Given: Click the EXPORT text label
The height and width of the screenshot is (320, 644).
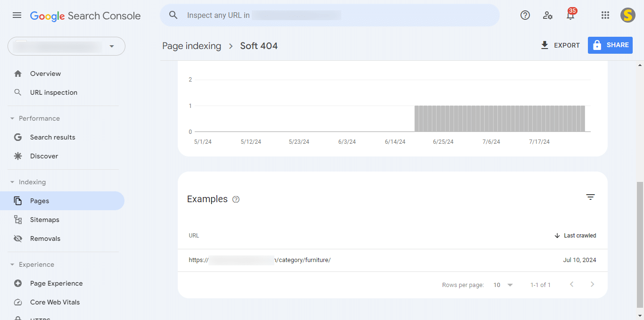Looking at the screenshot, I should tap(567, 45).
